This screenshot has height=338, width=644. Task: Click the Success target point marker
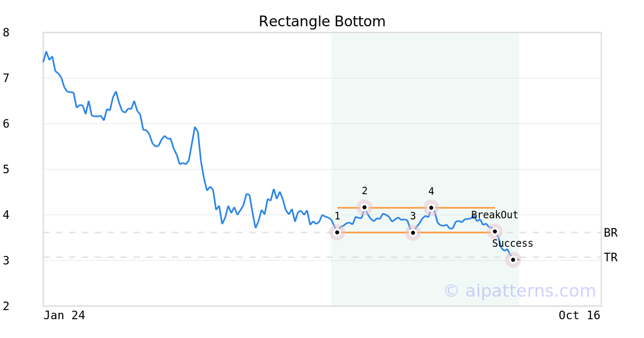click(513, 260)
